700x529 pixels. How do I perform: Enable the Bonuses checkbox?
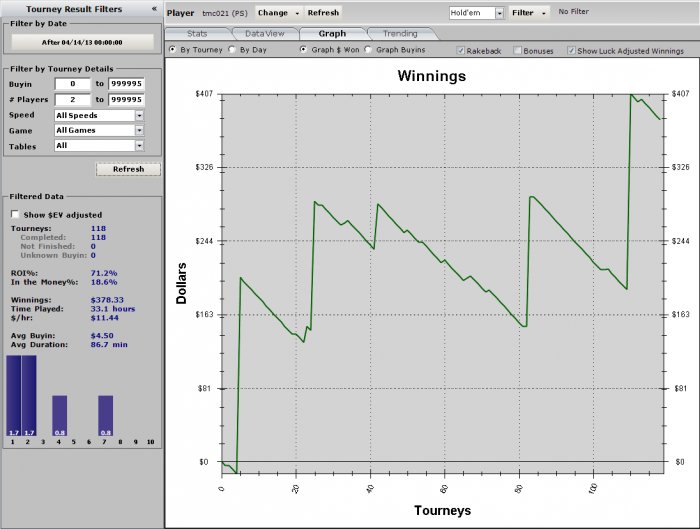(x=517, y=50)
